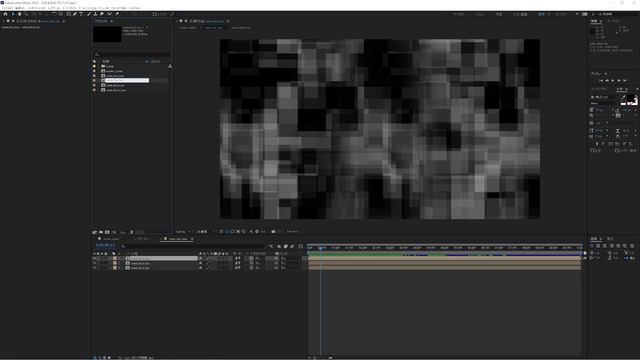640x360 pixels.
Task: Select the Brush tool
Action: [x=89, y=14]
